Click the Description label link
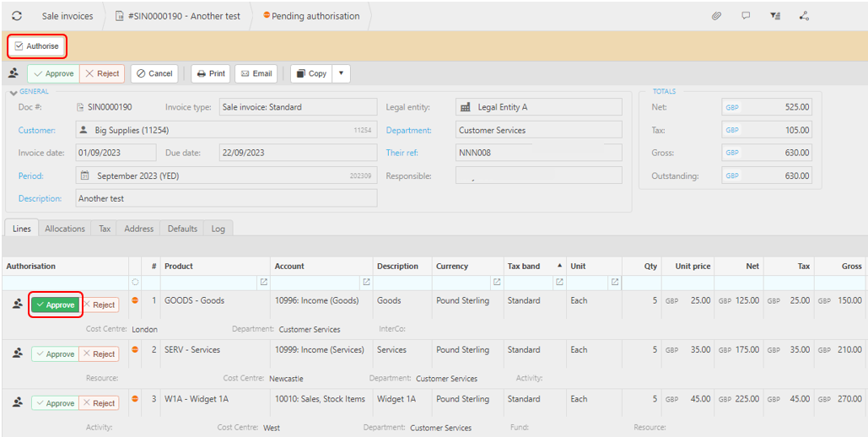 40,197
